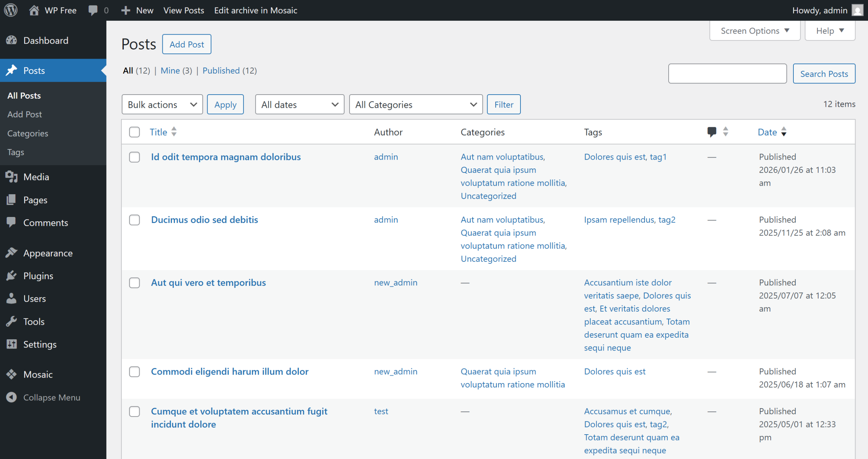Check the select-all posts checkbox

tap(134, 132)
